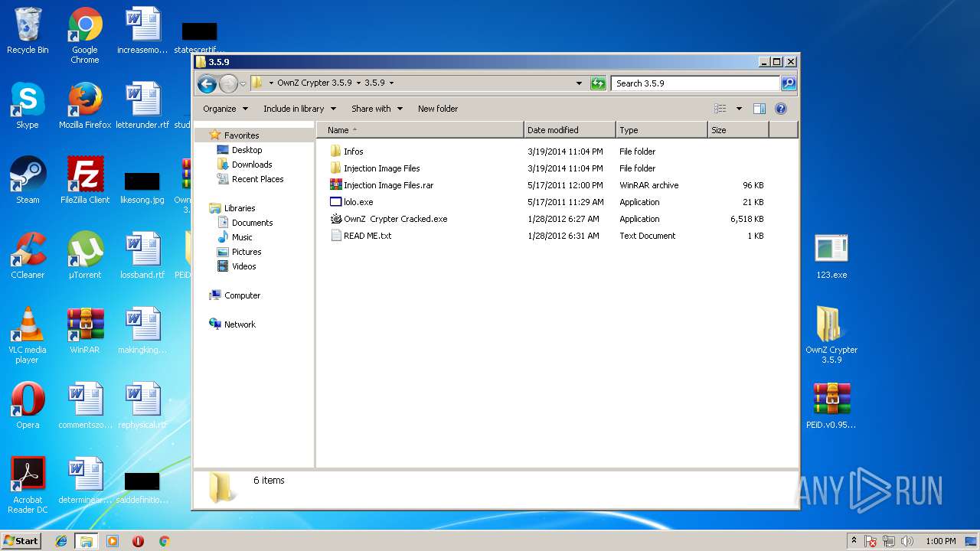Open Downloads in Favorites

tap(252, 165)
